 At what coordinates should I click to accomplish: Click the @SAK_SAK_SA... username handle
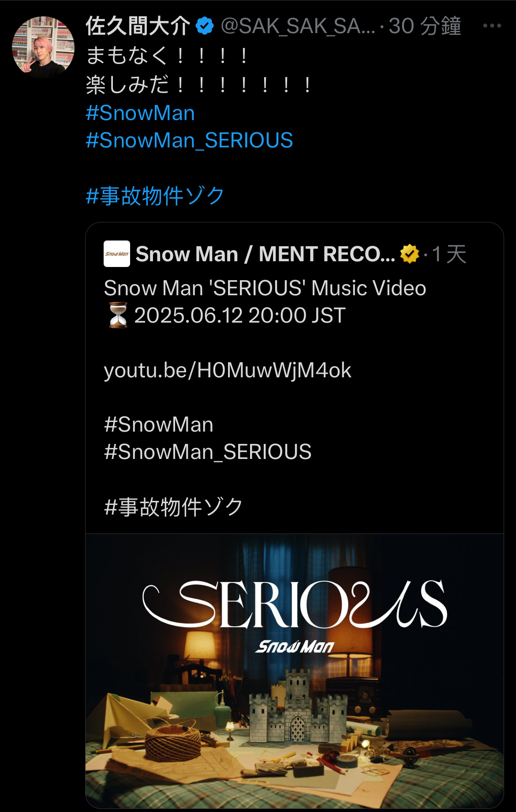click(x=298, y=26)
